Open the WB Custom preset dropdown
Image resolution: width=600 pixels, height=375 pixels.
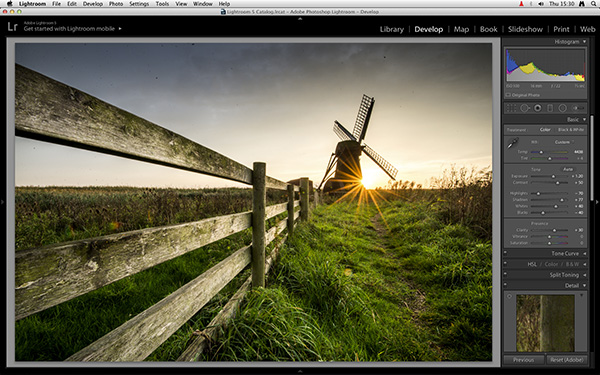click(564, 142)
